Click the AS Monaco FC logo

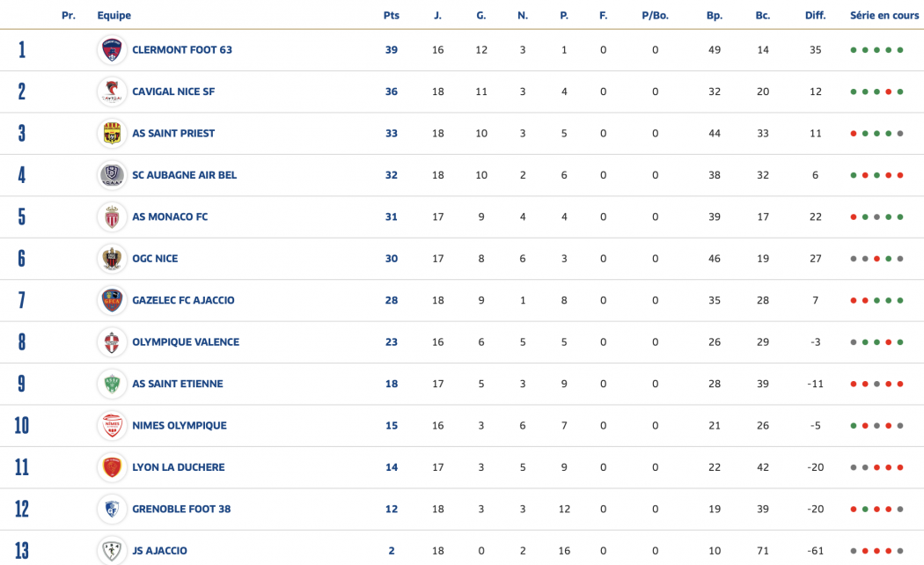point(112,216)
